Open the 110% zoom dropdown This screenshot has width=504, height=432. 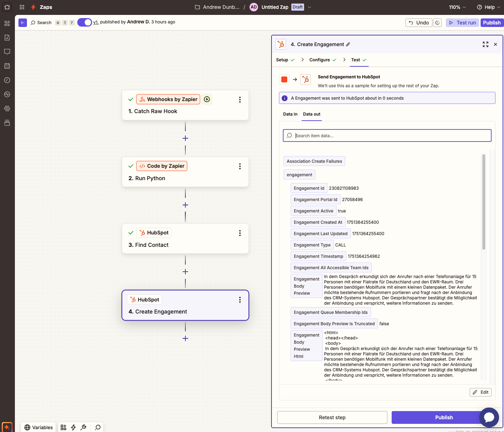[457, 7]
